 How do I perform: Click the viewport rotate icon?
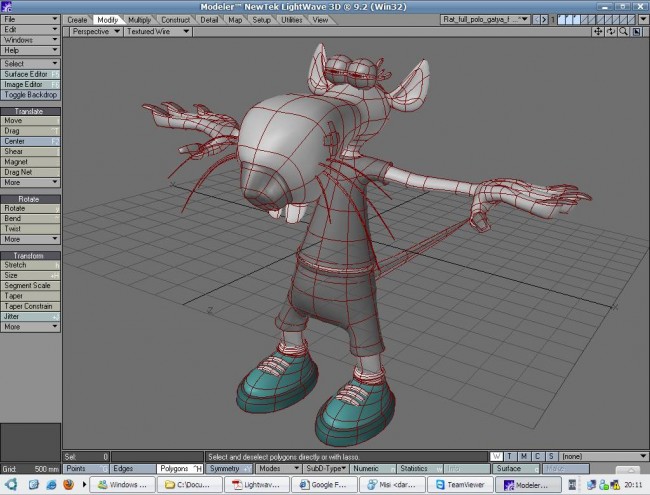pyautogui.click(x=611, y=31)
